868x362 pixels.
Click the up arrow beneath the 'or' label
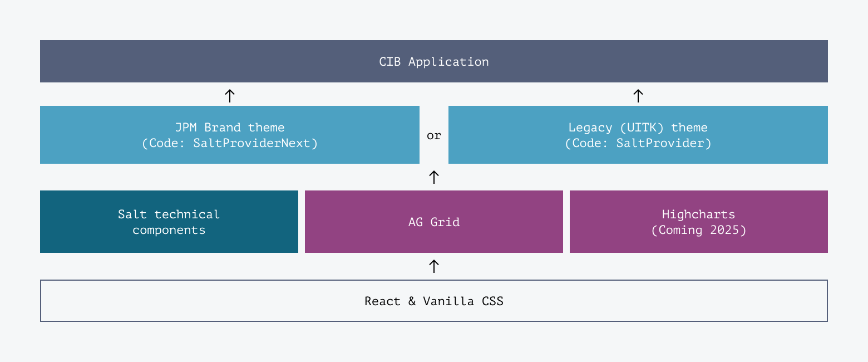tap(434, 177)
